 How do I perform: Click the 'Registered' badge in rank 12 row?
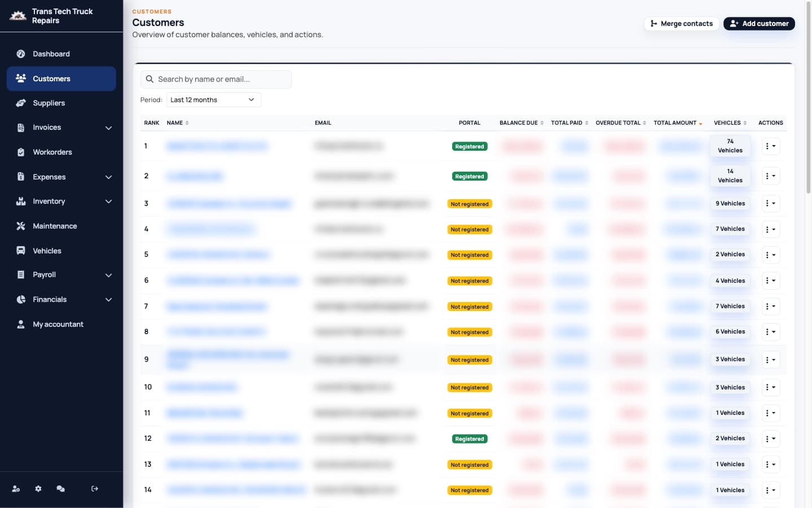click(470, 439)
